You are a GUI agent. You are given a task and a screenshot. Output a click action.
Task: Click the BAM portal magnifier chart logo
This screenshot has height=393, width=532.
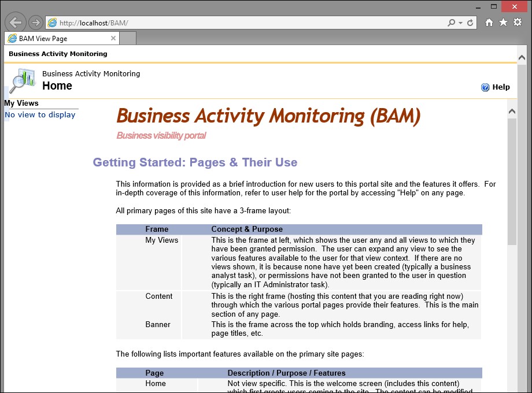23,80
